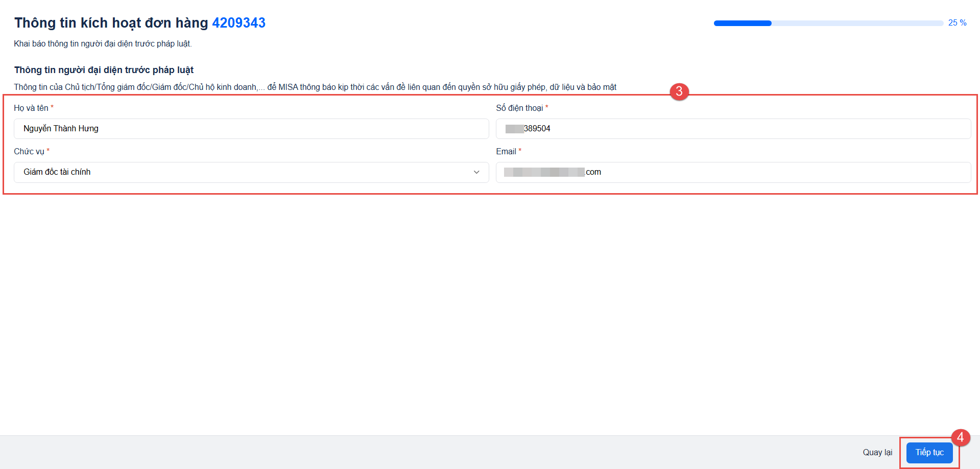This screenshot has width=980, height=469.
Task: Click the Thông tin của Chủ tịch/Tổng giám đốc description line
Action: [315, 87]
